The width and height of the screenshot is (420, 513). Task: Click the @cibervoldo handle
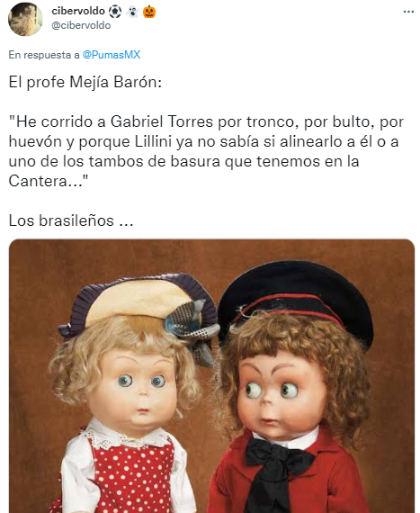click(x=81, y=25)
